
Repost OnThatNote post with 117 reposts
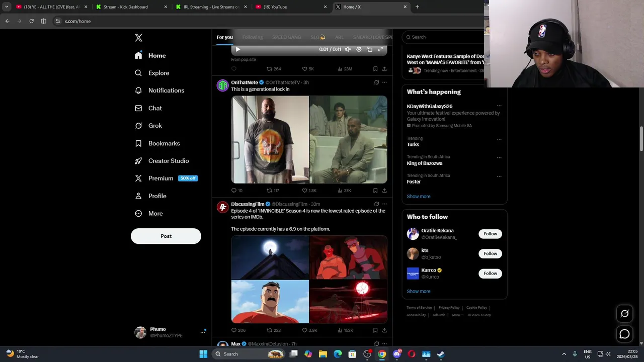point(273,191)
